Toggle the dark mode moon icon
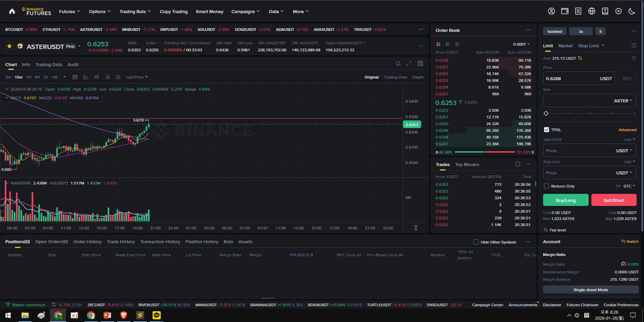 [632, 11]
